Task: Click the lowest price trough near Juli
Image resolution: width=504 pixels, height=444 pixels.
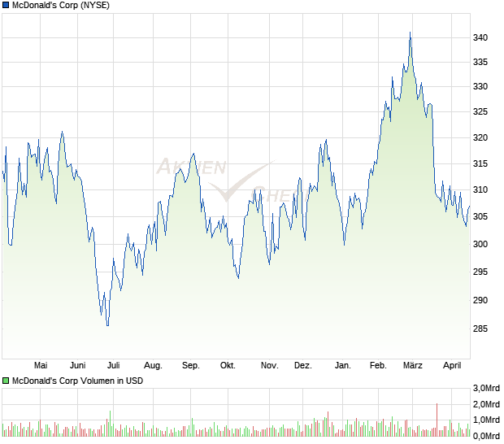Action: click(107, 325)
